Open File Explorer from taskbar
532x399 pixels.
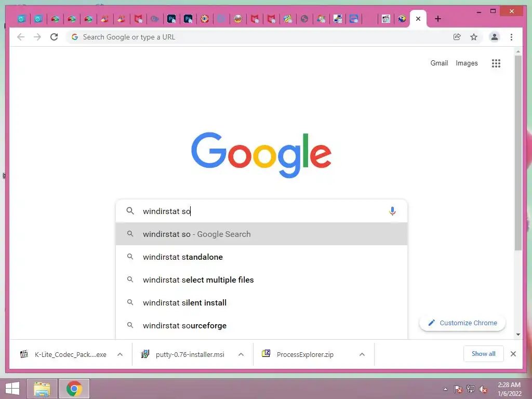click(42, 389)
